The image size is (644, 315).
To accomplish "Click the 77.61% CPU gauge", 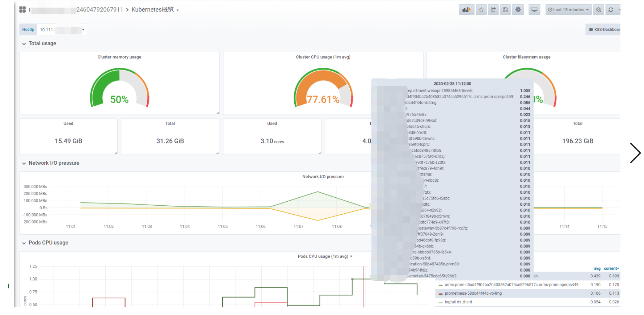I will pyautogui.click(x=323, y=88).
